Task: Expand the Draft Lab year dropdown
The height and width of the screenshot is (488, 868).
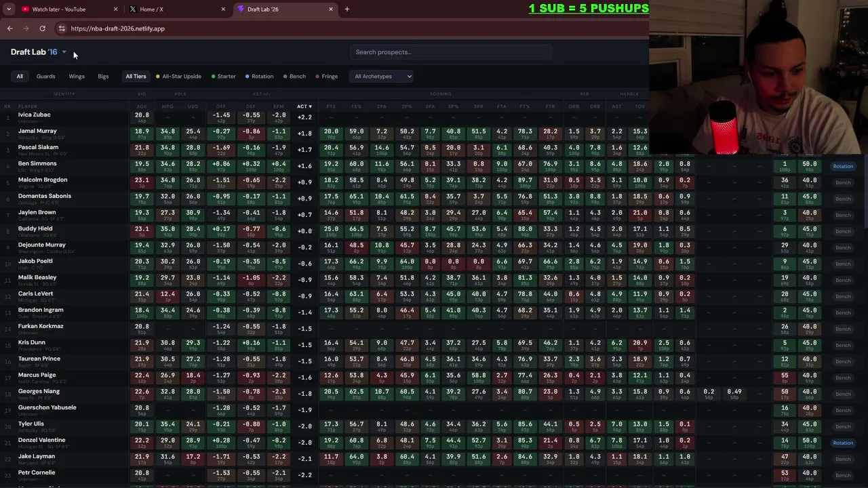Action: (64, 52)
